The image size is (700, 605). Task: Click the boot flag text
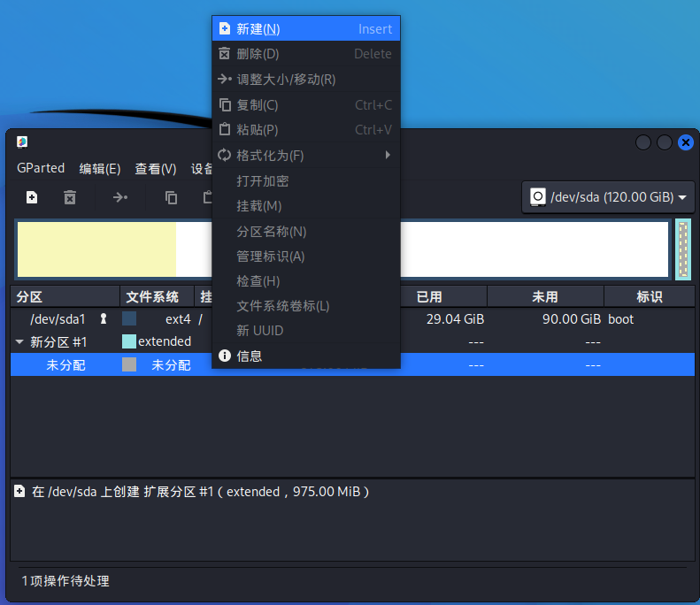[620, 319]
